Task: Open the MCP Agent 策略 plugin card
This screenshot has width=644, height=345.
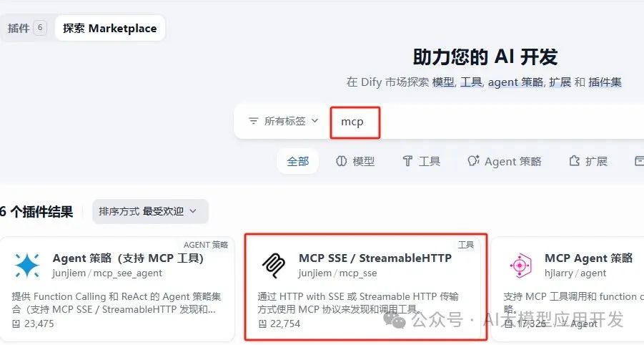Action: point(568,289)
